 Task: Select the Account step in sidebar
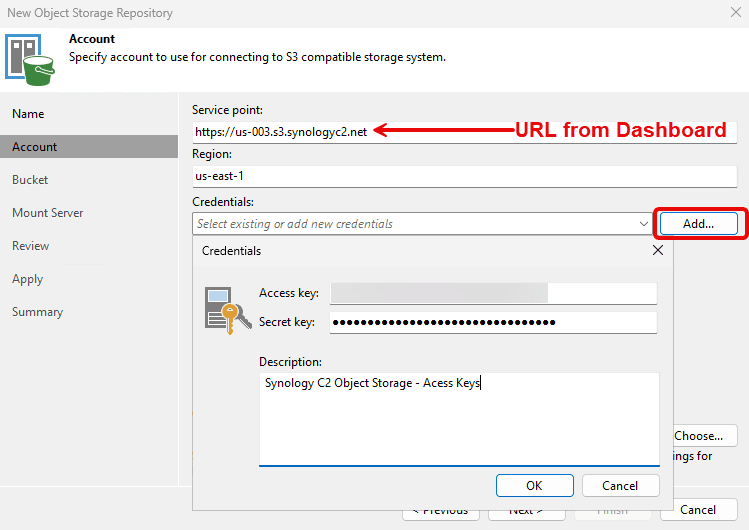point(34,147)
